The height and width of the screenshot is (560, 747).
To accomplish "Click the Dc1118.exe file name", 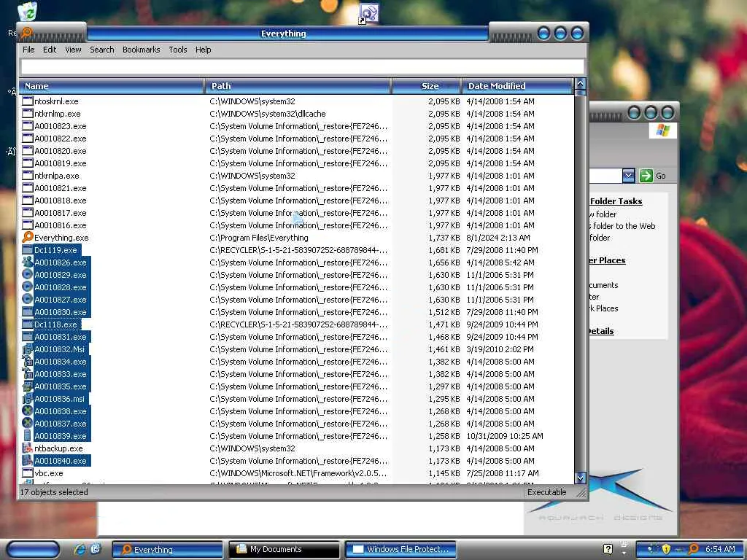I will (55, 324).
